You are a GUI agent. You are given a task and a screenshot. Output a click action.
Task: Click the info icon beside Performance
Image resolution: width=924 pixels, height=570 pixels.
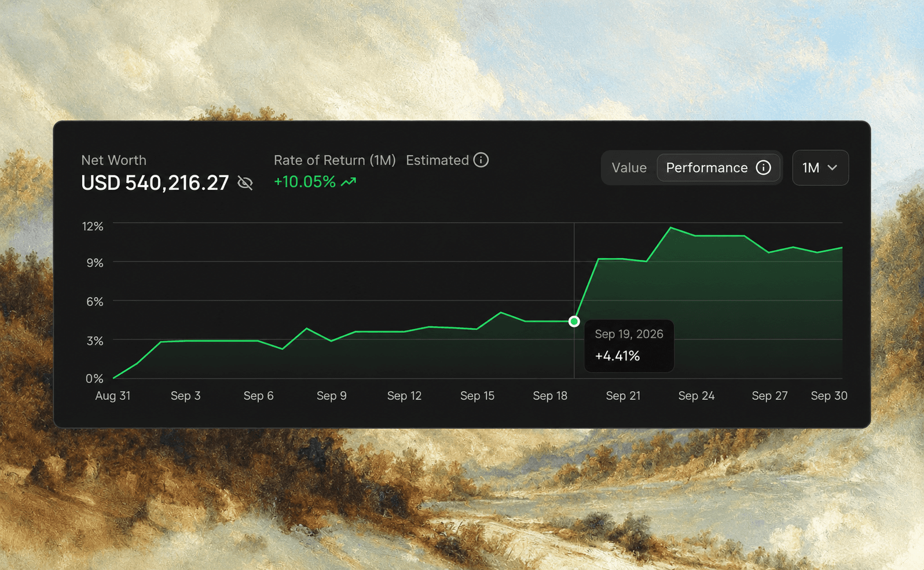(764, 168)
